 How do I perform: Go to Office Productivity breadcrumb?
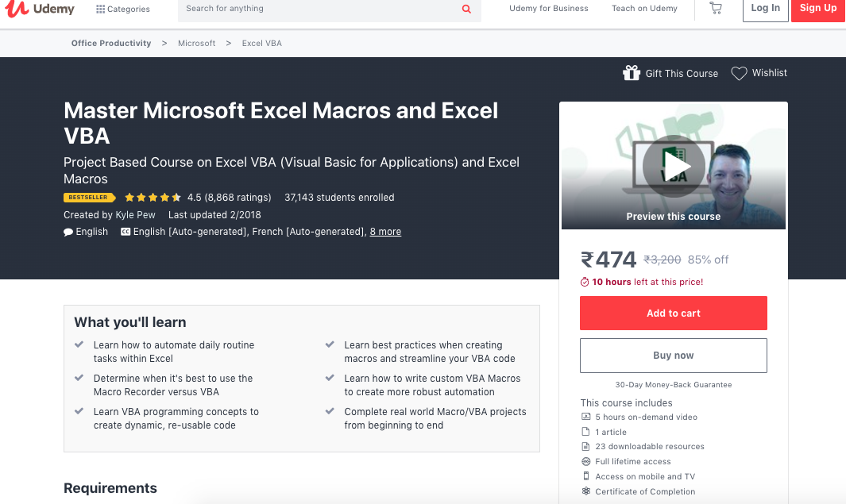111,43
